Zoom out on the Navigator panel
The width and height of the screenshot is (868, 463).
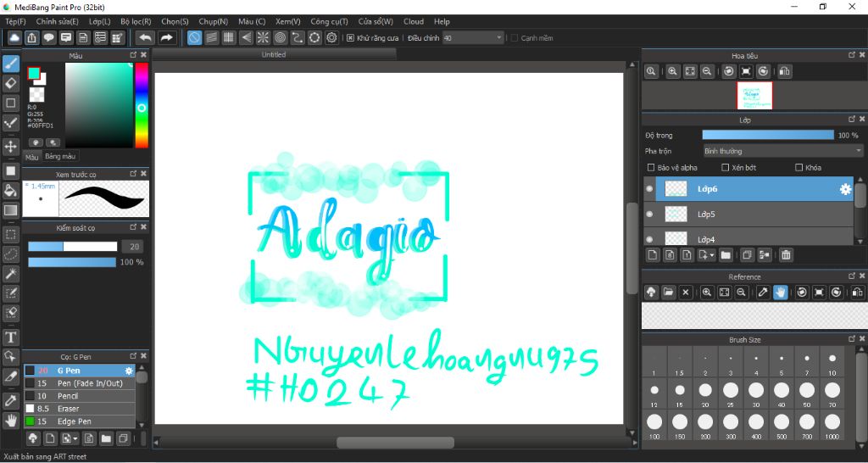pos(707,71)
